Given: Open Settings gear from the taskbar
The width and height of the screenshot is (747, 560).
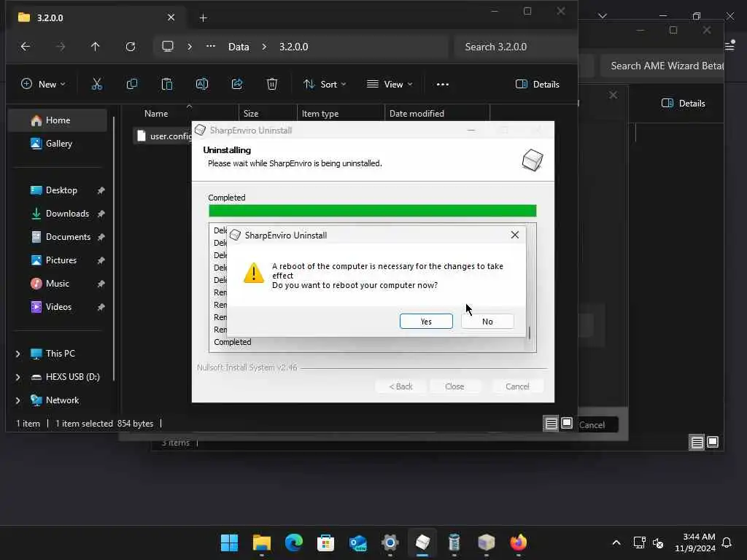Looking at the screenshot, I should click(x=390, y=542).
